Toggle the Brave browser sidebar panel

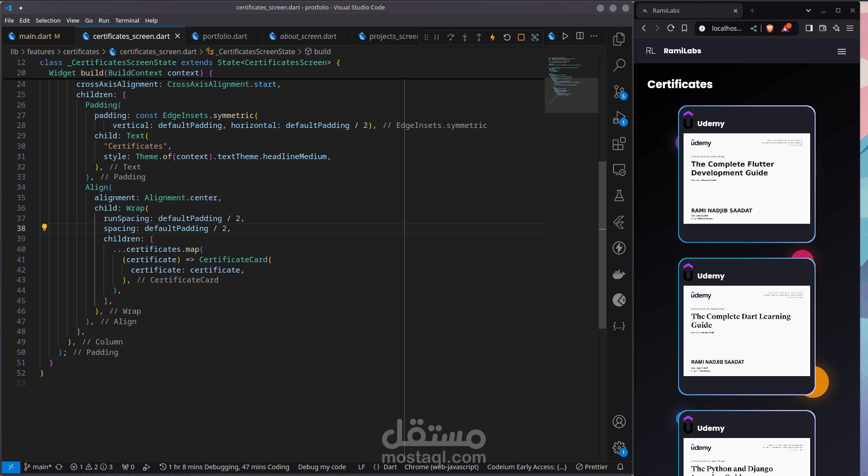pos(809,28)
